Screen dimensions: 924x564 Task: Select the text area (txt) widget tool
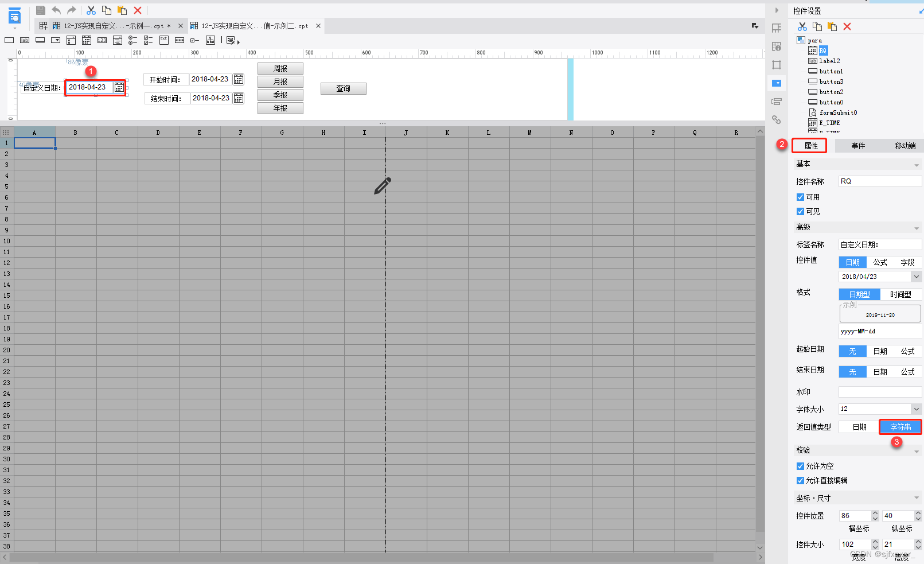pyautogui.click(x=164, y=40)
